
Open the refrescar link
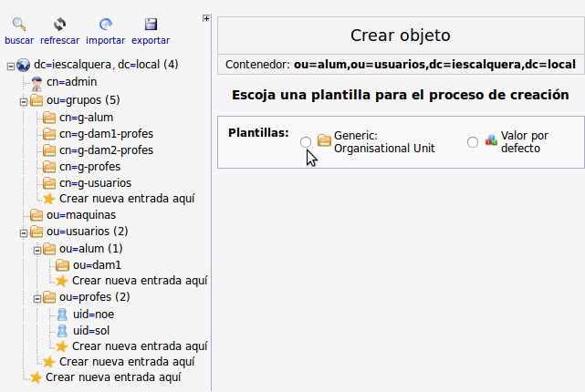[59, 40]
